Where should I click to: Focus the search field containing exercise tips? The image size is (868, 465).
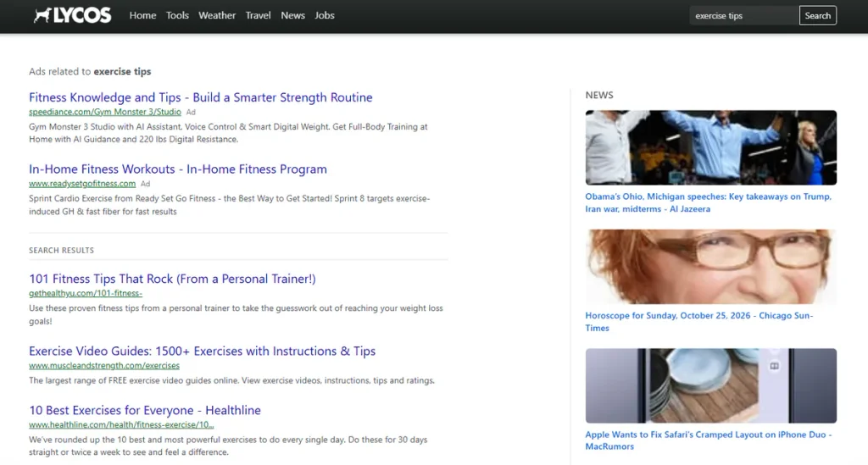pos(744,15)
